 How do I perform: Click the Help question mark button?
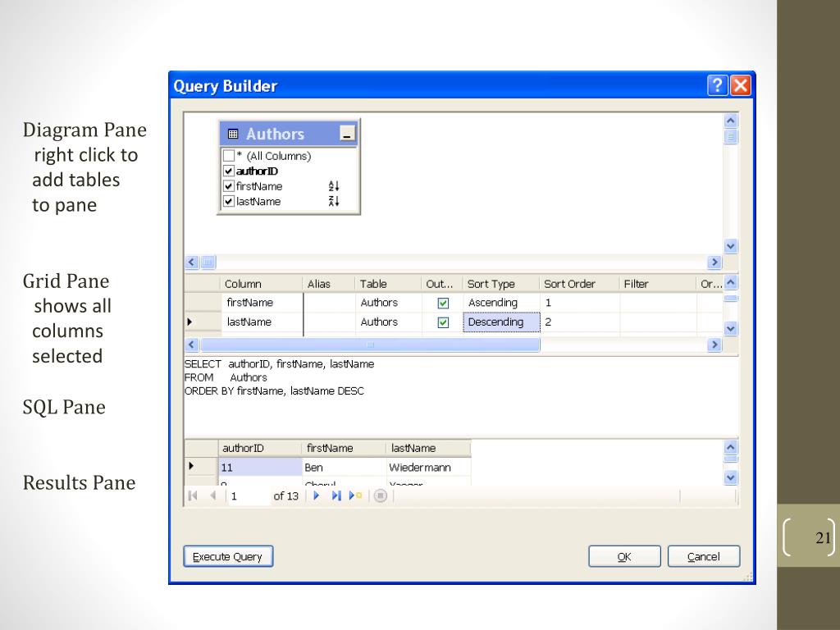(717, 86)
